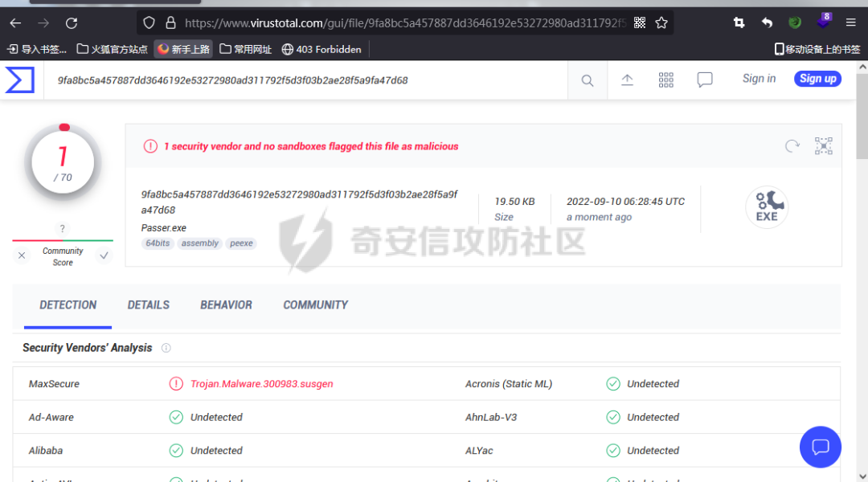Click the VirusTotal logo
The image size is (868, 482).
pos(20,80)
